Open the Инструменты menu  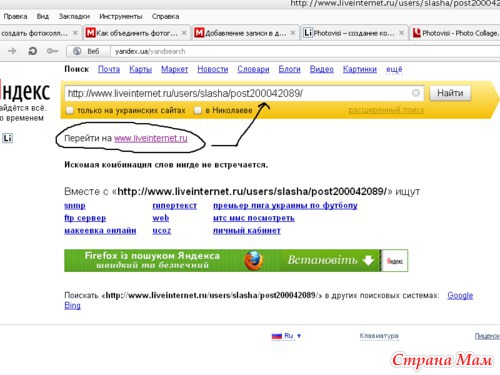[x=121, y=16]
